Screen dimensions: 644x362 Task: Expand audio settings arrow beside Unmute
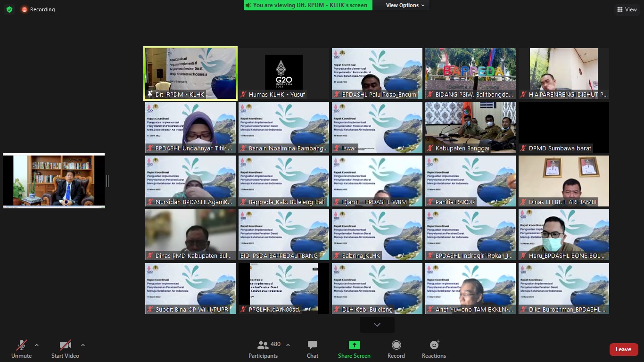(37, 345)
